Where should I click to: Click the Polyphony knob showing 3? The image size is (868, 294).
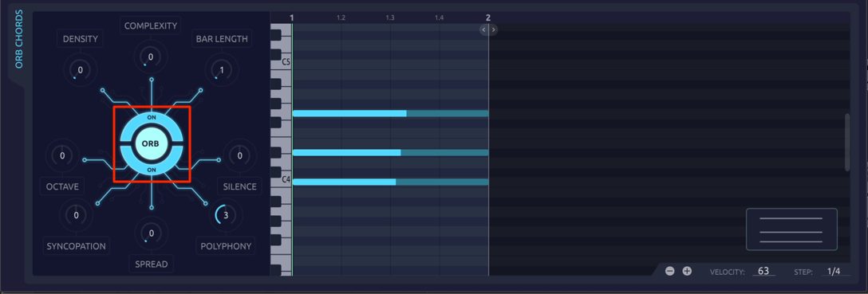pos(226,216)
